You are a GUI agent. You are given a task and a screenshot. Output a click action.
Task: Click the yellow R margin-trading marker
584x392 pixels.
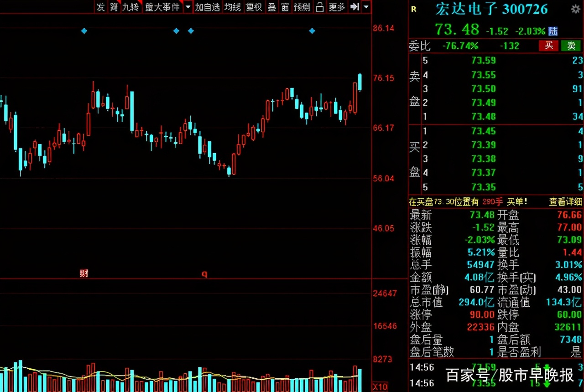click(x=414, y=9)
